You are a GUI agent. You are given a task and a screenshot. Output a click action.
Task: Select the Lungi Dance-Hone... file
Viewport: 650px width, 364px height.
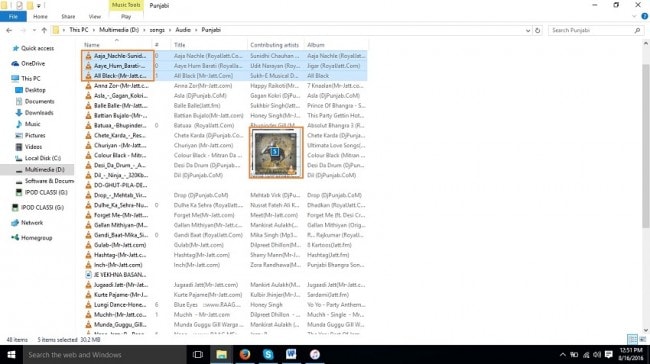point(119,305)
